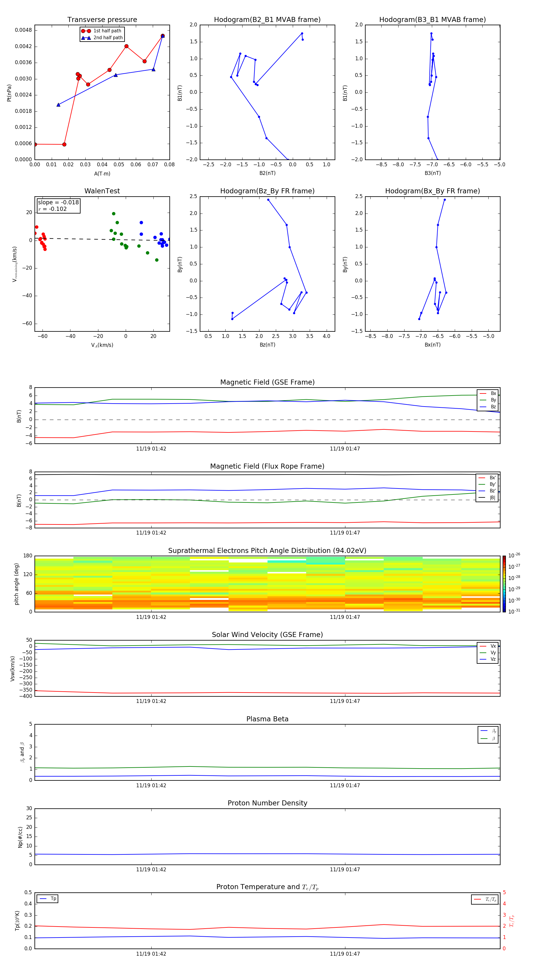535x980 pixels.
Task: Click the 'B3(nT)' x-axis label
Action: 432,173
